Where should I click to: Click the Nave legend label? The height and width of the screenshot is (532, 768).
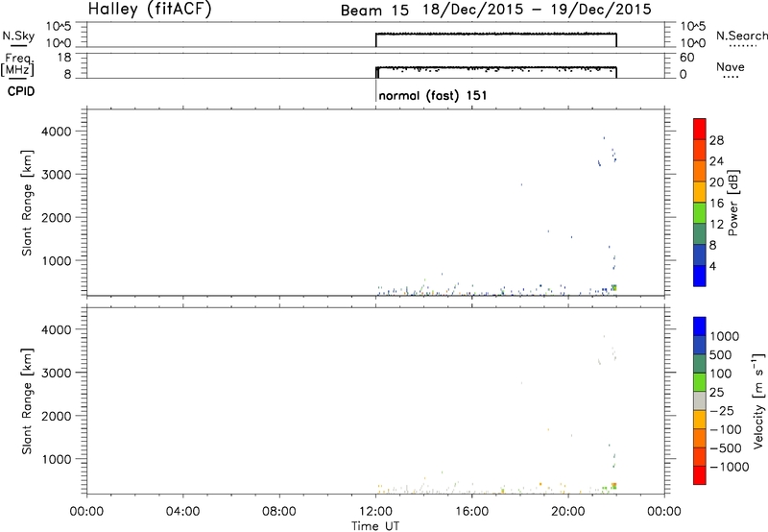pyautogui.click(x=731, y=67)
